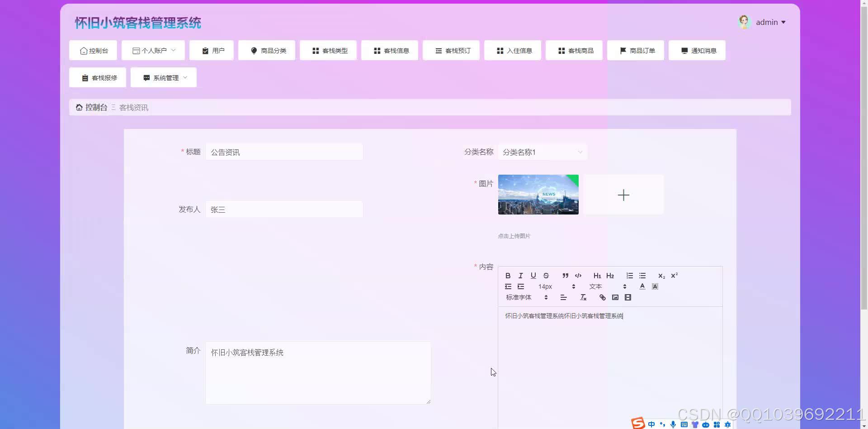Image resolution: width=868 pixels, height=429 pixels.
Task: Click 点击上传图片 to upload a picture
Action: pyautogui.click(x=514, y=236)
